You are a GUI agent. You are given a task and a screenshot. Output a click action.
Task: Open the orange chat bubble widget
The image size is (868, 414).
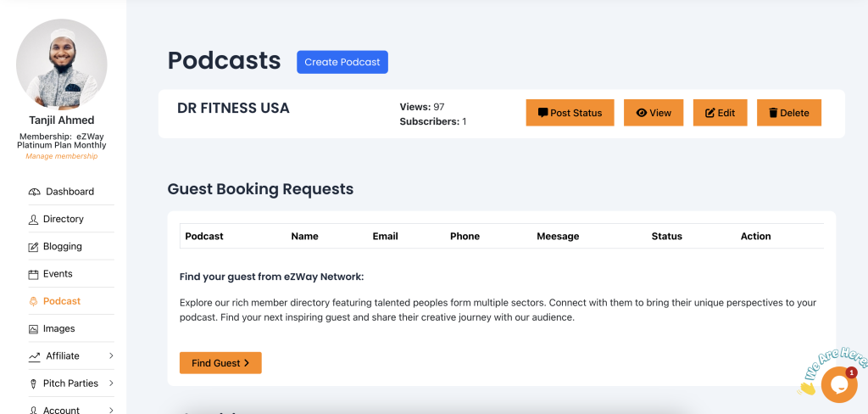click(x=838, y=384)
